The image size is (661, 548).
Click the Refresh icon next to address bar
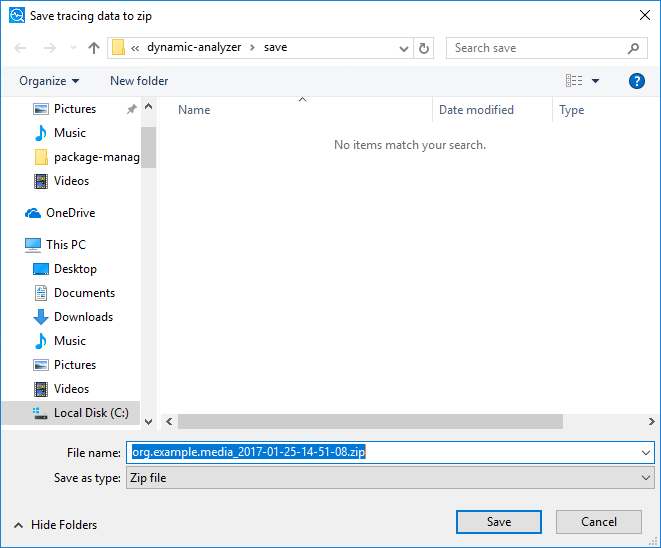click(x=424, y=48)
